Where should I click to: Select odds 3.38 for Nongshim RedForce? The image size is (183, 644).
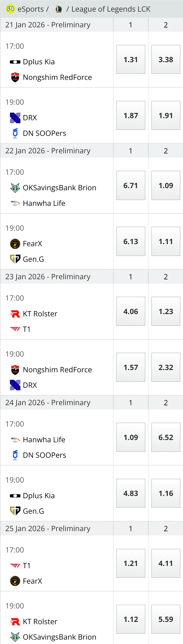(166, 59)
